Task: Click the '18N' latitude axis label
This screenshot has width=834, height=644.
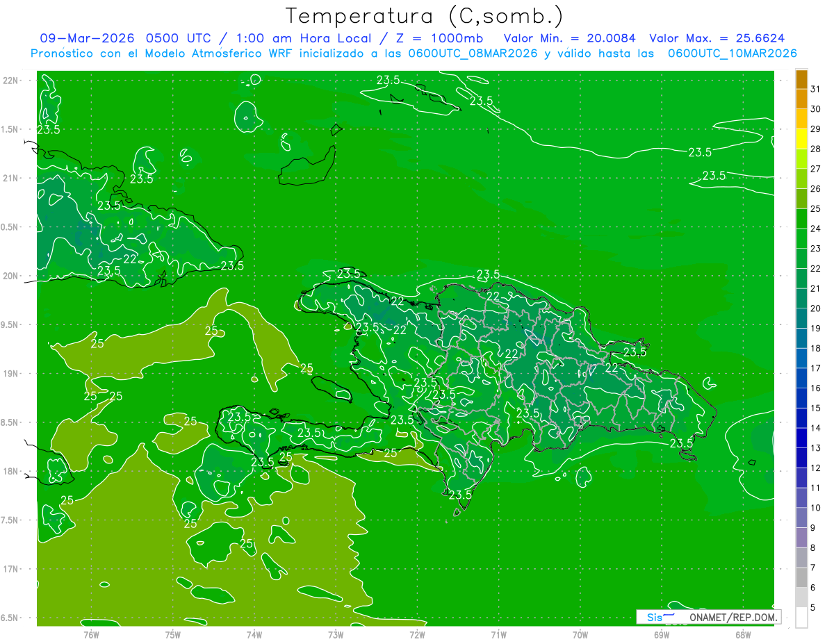Action: [12, 471]
